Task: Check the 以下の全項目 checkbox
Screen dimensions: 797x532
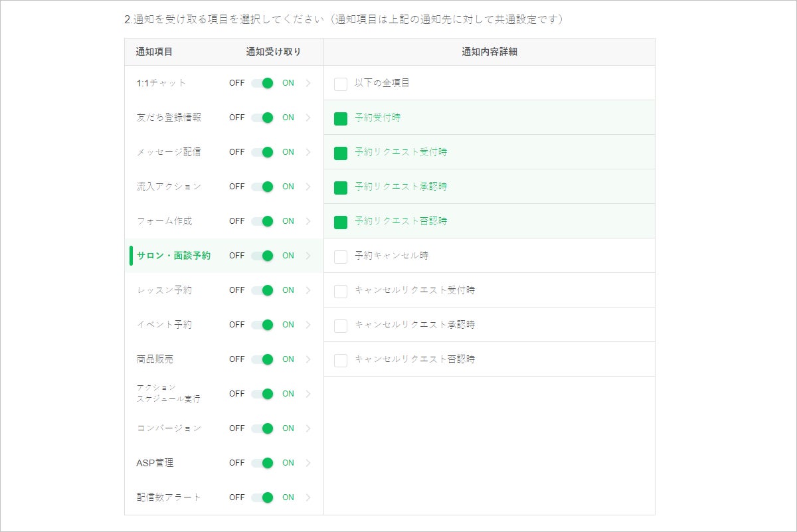Action: [x=341, y=84]
